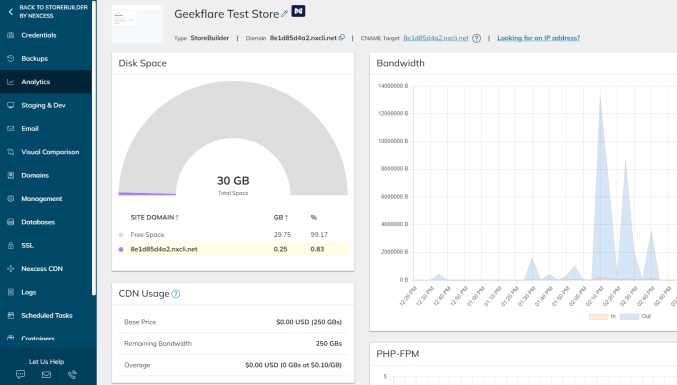Open Scheduled Tasks page
The image size is (677, 385).
[47, 316]
